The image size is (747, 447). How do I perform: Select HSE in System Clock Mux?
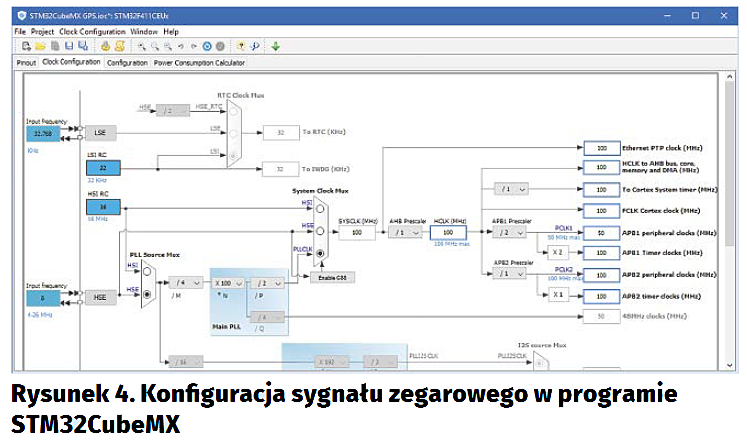point(318,230)
